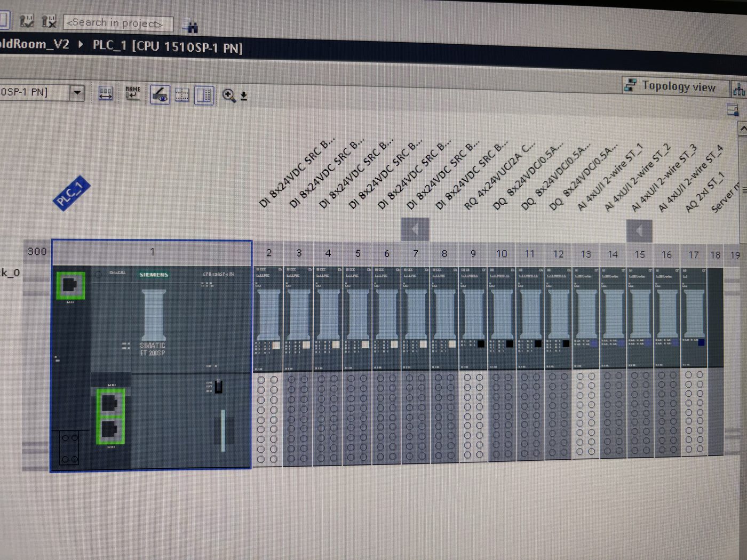Click the plug icon with X mark

pos(49,21)
